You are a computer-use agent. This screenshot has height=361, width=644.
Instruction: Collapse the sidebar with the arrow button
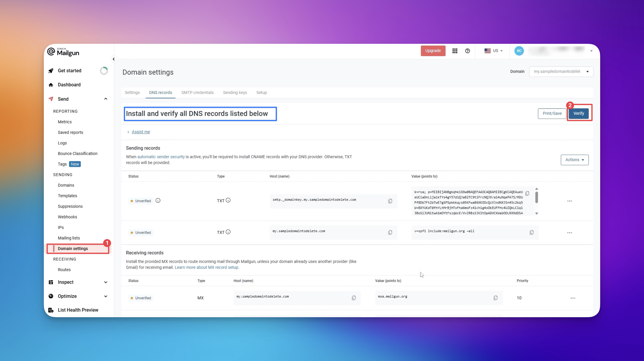(114, 59)
